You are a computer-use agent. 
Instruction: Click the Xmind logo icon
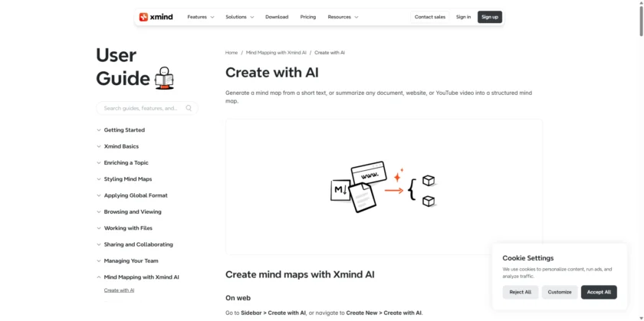tap(143, 17)
